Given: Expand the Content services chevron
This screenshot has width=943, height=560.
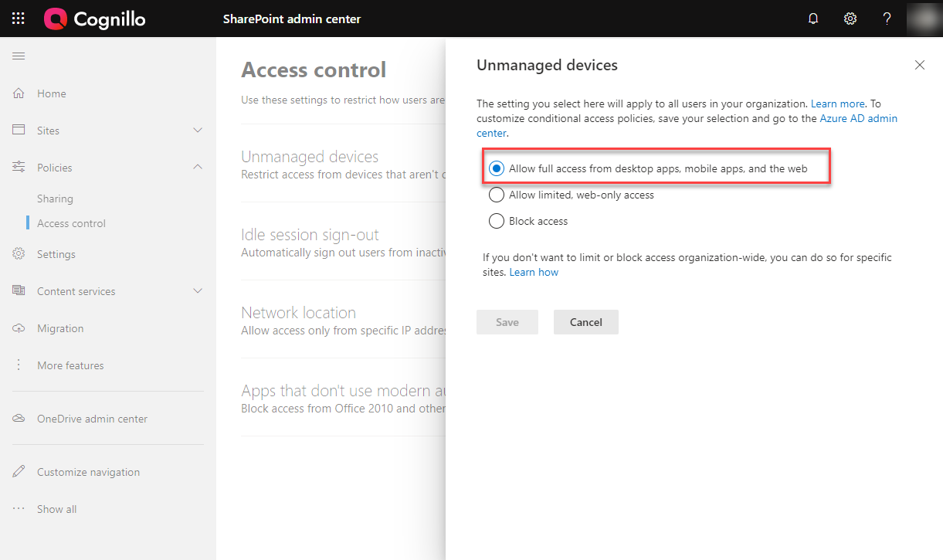Looking at the screenshot, I should pyautogui.click(x=198, y=291).
